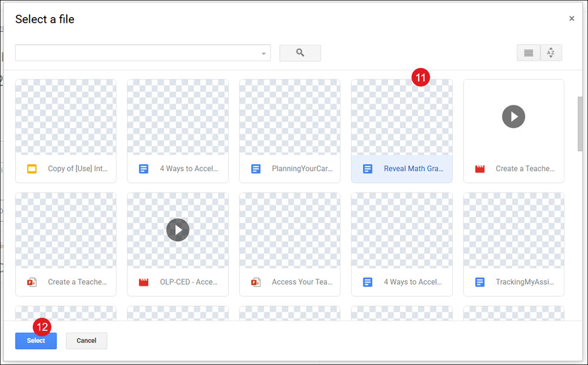Expand the search field dropdown arrow
The width and height of the screenshot is (588, 365).
click(263, 54)
